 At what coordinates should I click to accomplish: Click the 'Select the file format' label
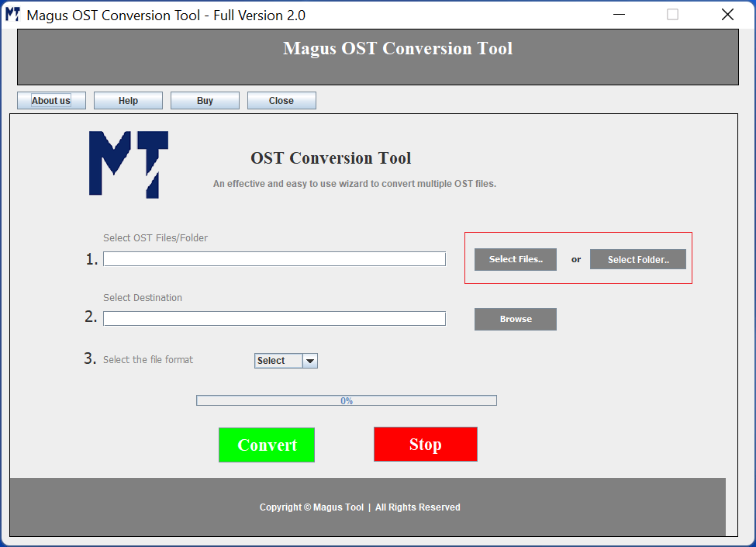point(148,359)
